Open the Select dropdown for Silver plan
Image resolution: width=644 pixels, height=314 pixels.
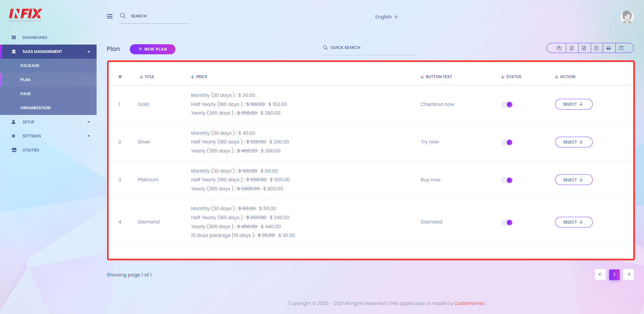574,142
